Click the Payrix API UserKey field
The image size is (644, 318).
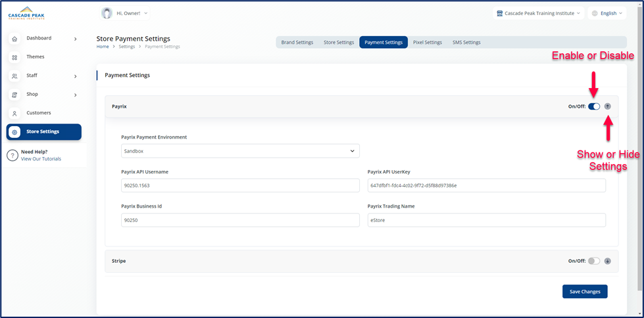pyautogui.click(x=487, y=185)
